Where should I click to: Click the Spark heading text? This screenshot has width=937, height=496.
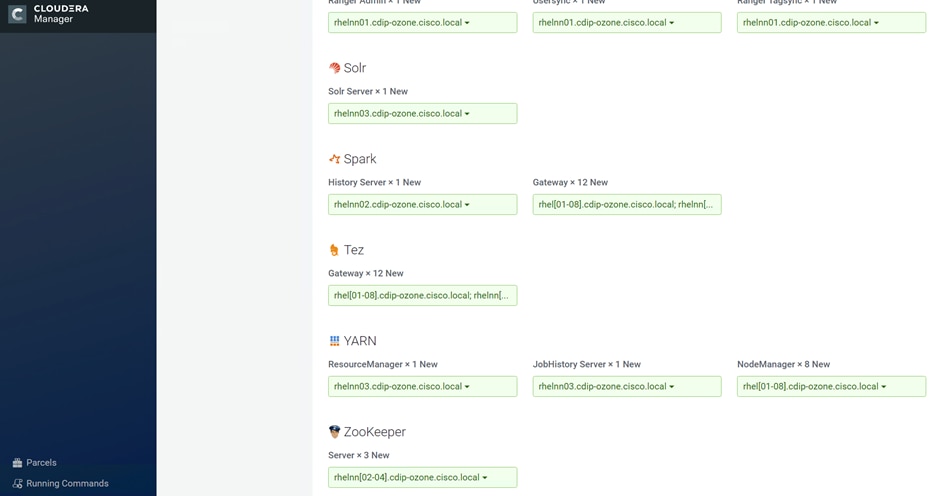(x=360, y=159)
